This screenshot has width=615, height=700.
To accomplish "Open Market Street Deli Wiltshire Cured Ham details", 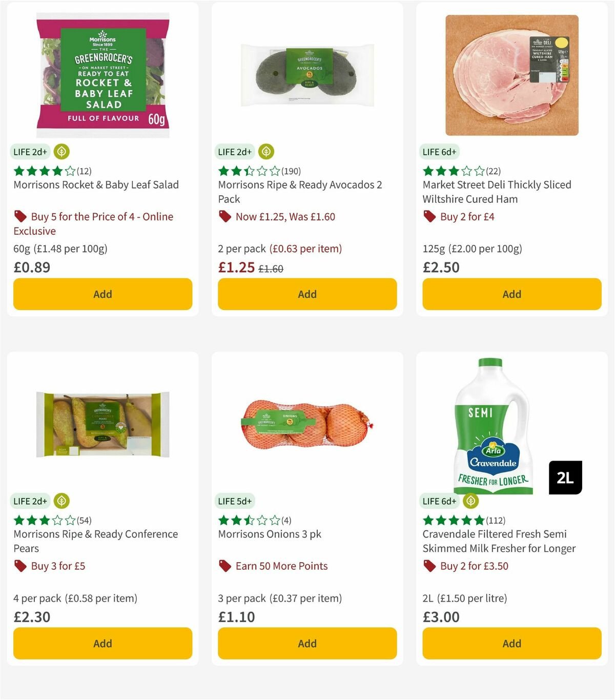I will tap(497, 192).
